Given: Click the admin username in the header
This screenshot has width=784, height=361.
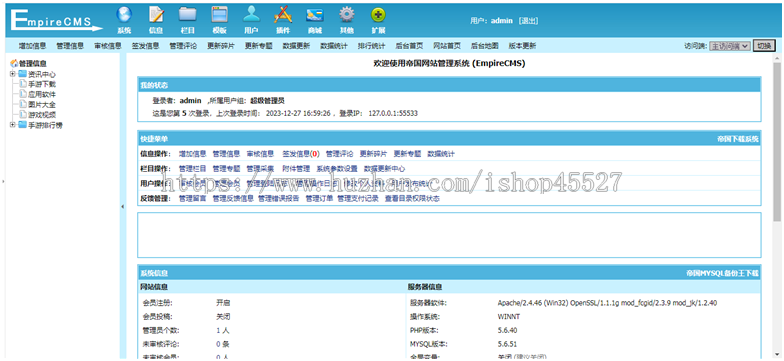Looking at the screenshot, I should tap(502, 20).
